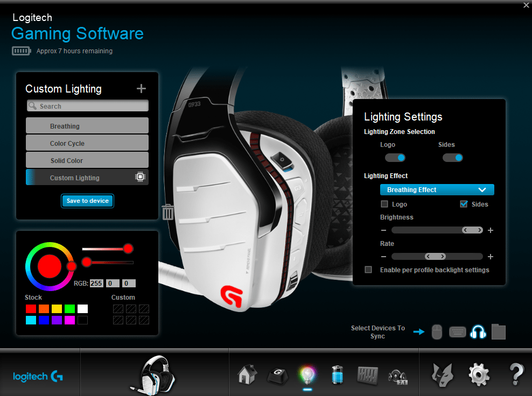532x396 pixels.
Task: Pick the white stock color swatch
Action: click(x=82, y=308)
